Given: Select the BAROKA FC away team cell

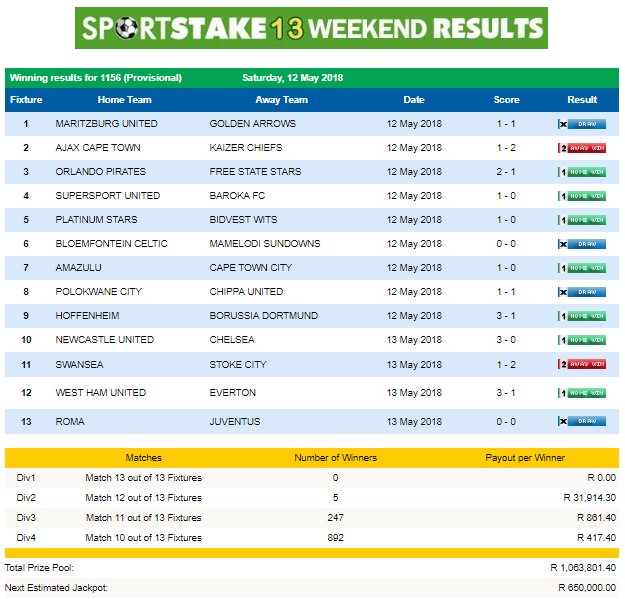Looking at the screenshot, I should click(237, 196).
